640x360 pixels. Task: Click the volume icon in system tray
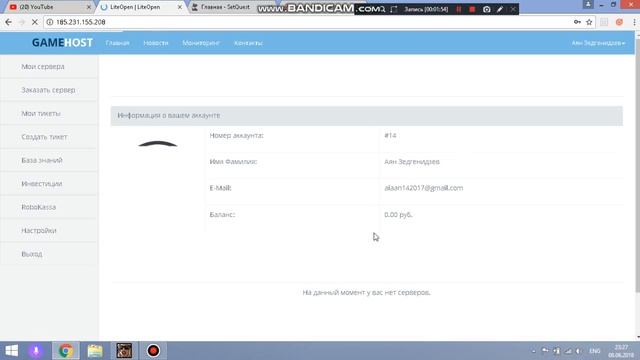click(579, 351)
